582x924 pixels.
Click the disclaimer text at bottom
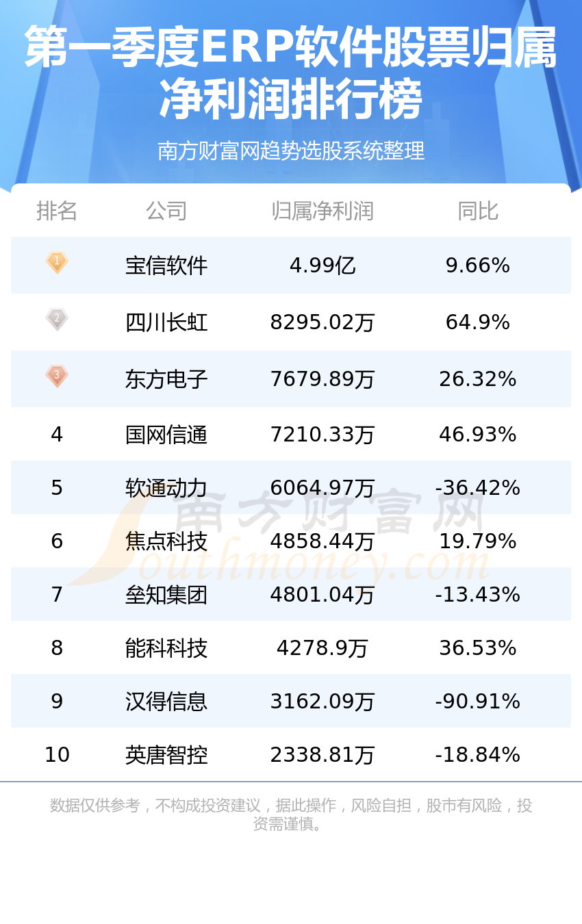click(291, 814)
